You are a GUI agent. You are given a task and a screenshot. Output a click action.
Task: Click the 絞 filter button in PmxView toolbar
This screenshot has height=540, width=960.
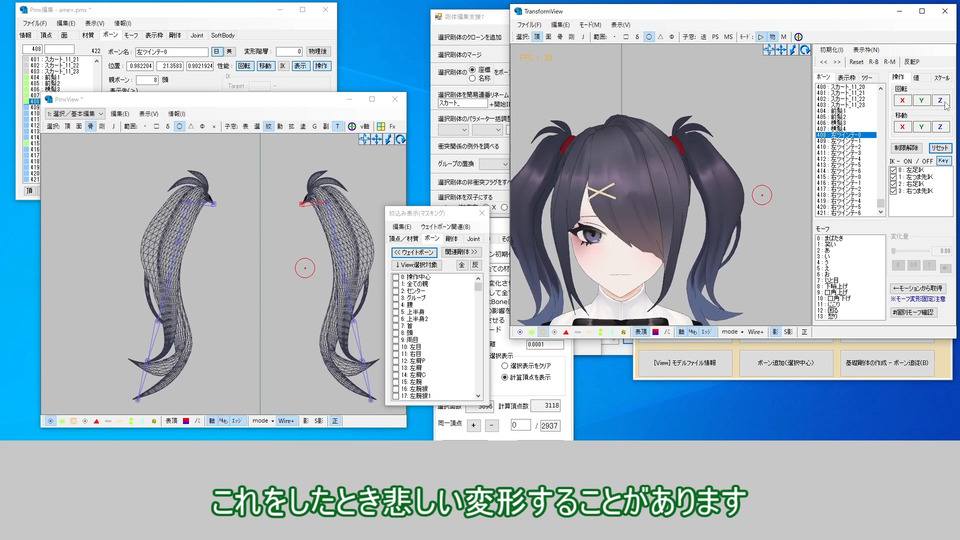268,126
